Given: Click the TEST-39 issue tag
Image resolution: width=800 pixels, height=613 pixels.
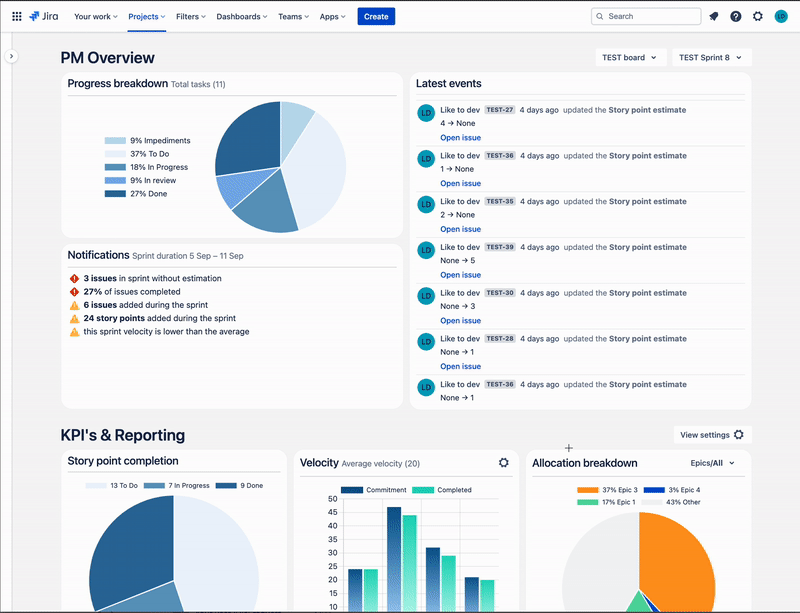Looking at the screenshot, I should [x=500, y=247].
